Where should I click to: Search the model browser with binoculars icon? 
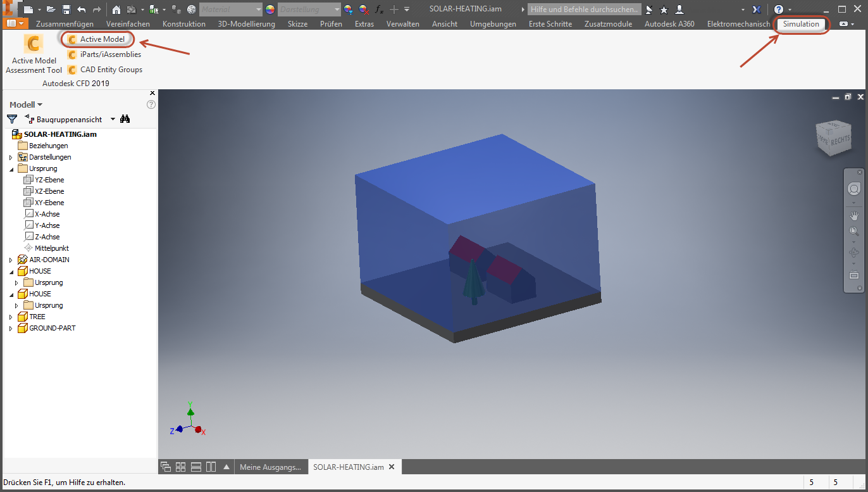coord(125,119)
